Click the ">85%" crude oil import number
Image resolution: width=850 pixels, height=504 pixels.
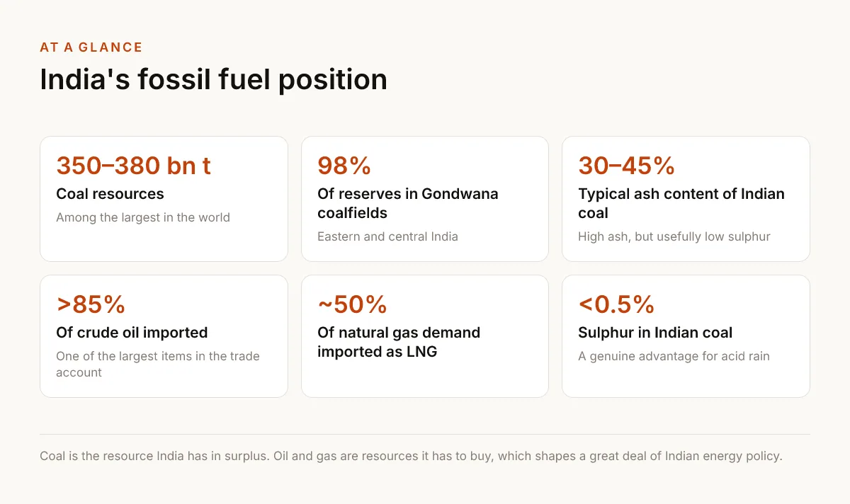click(91, 304)
